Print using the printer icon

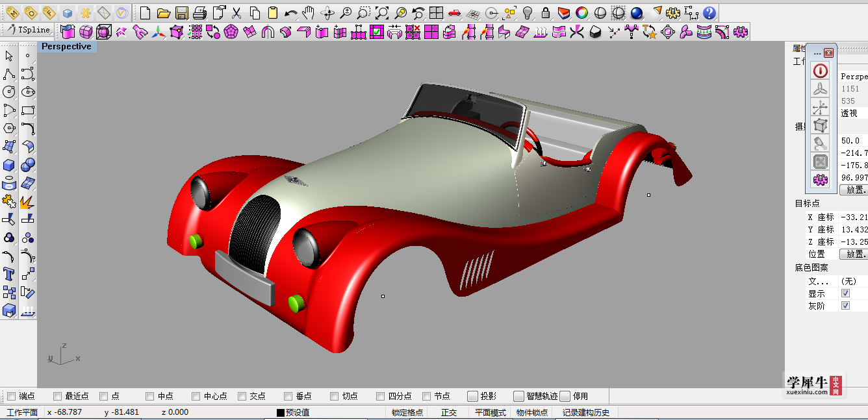tap(200, 12)
